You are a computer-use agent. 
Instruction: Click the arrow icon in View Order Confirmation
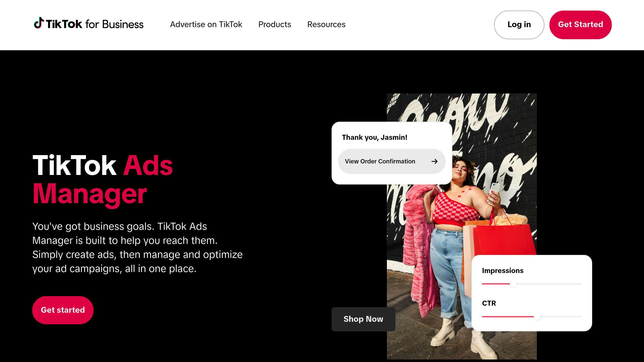click(435, 161)
